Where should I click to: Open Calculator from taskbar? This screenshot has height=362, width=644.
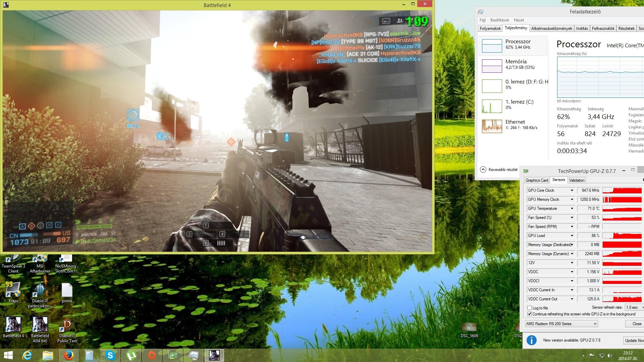pos(89,355)
